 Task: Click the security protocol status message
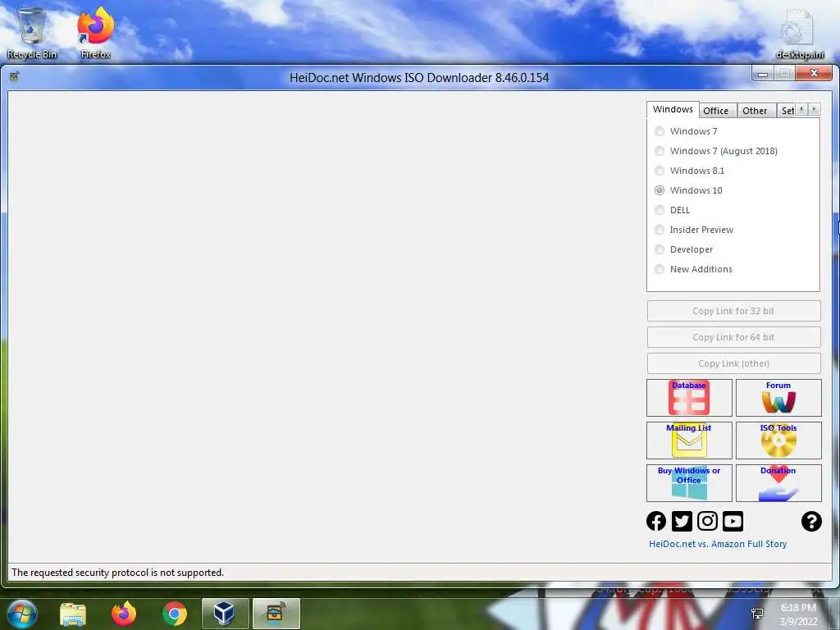pyautogui.click(x=118, y=572)
